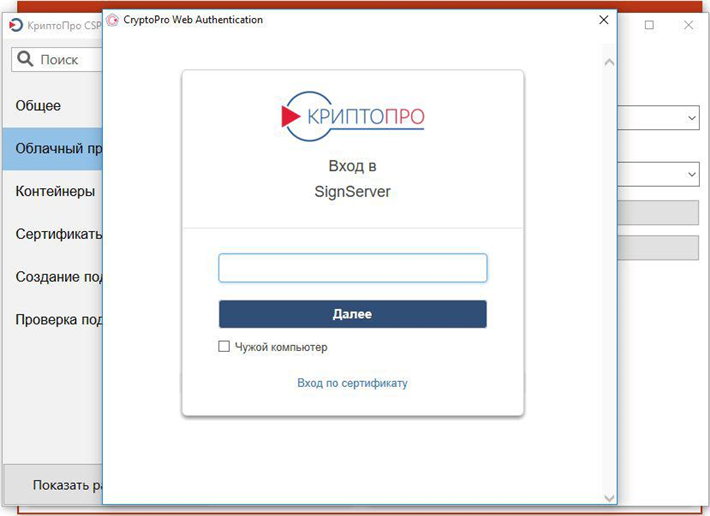Focus the login input field in SignServer form

(353, 268)
